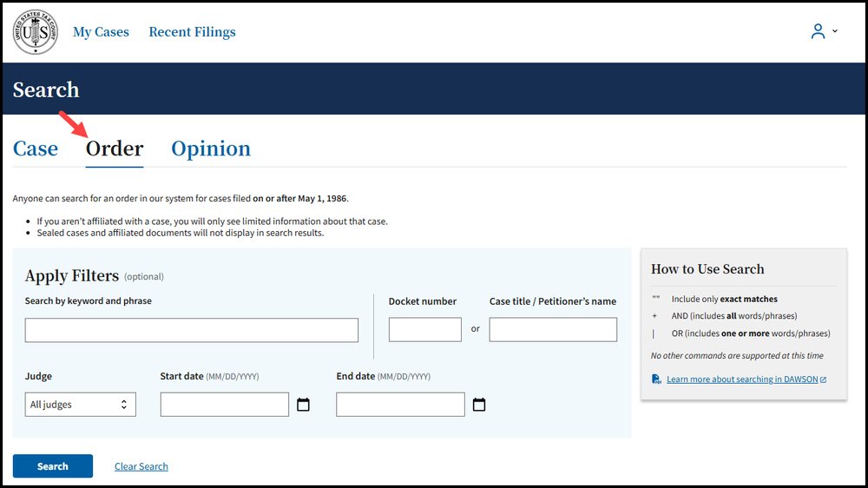Click the Clear Search link

(141, 466)
